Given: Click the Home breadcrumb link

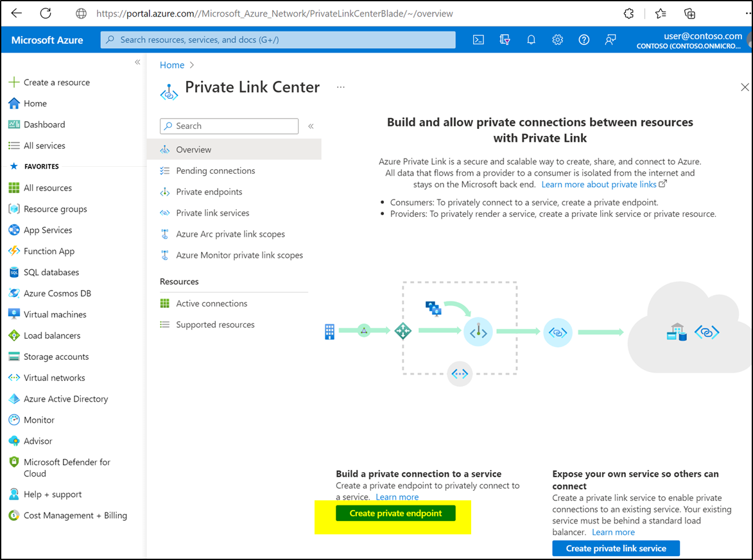Looking at the screenshot, I should tap(172, 65).
